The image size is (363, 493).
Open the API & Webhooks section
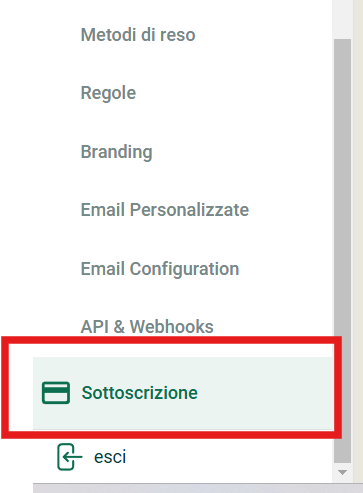pyautogui.click(x=147, y=327)
